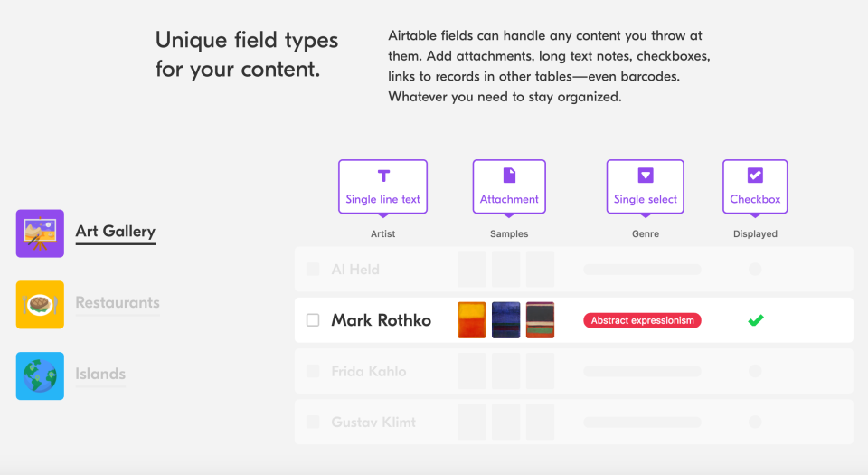This screenshot has height=475, width=868.
Task: Switch to the Restaurants tab
Action: click(x=118, y=302)
